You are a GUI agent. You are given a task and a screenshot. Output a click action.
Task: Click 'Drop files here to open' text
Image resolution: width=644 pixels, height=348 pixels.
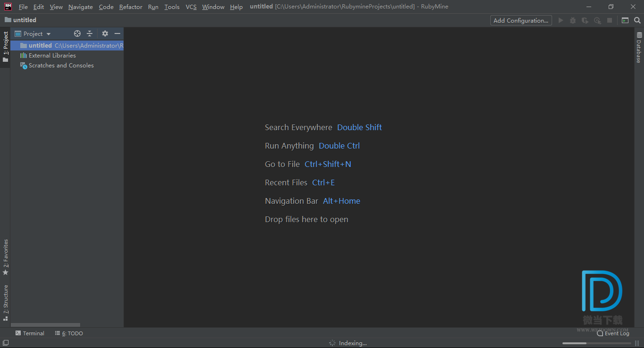306,219
